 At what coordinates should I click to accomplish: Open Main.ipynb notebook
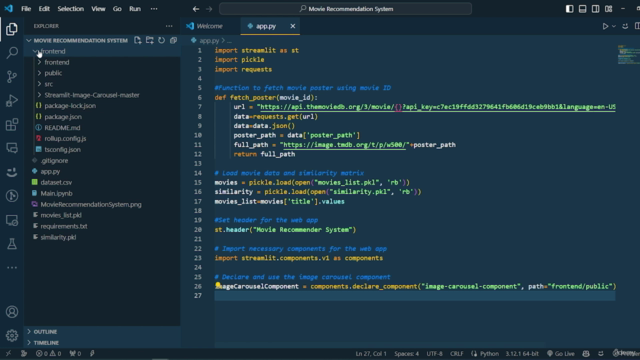56,193
